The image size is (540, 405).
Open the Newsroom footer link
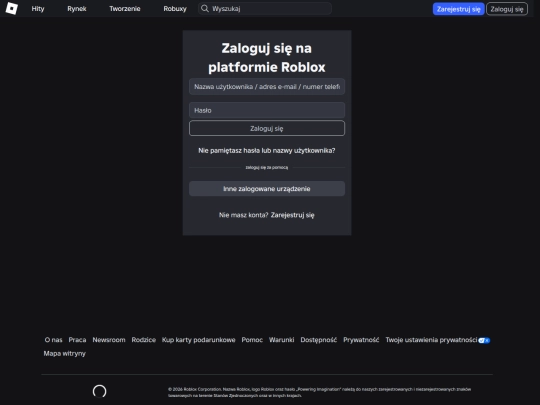tap(109, 340)
